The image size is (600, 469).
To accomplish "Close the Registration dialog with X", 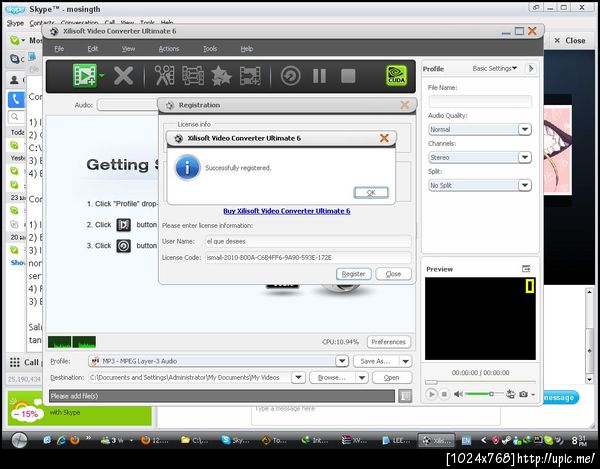I will pos(404,105).
